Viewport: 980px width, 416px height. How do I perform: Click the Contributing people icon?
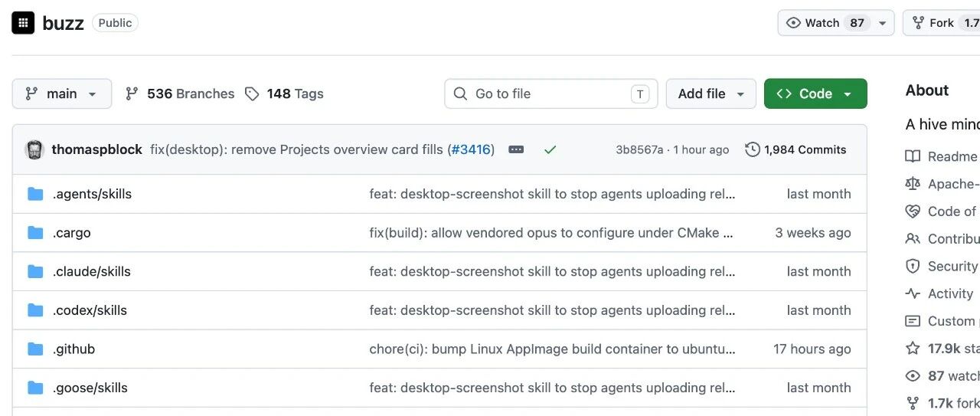point(913,239)
